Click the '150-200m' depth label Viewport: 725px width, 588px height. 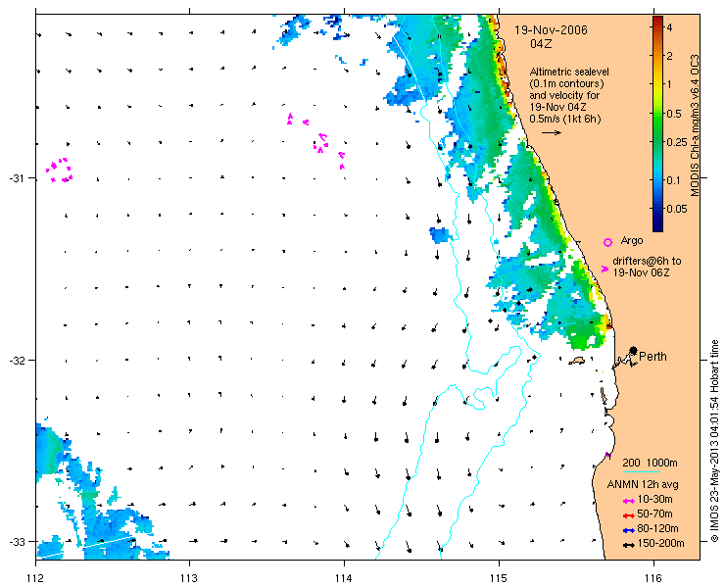(x=660, y=544)
